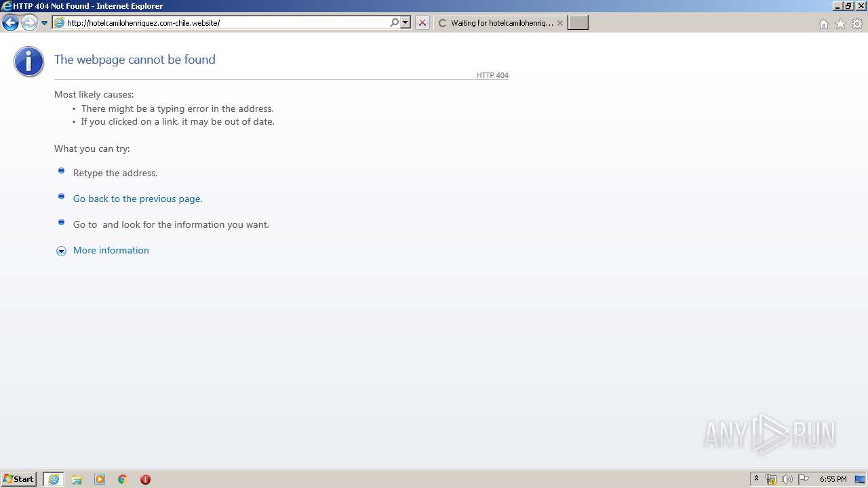Launch the media player taskbar icon
868x488 pixels.
point(100,479)
